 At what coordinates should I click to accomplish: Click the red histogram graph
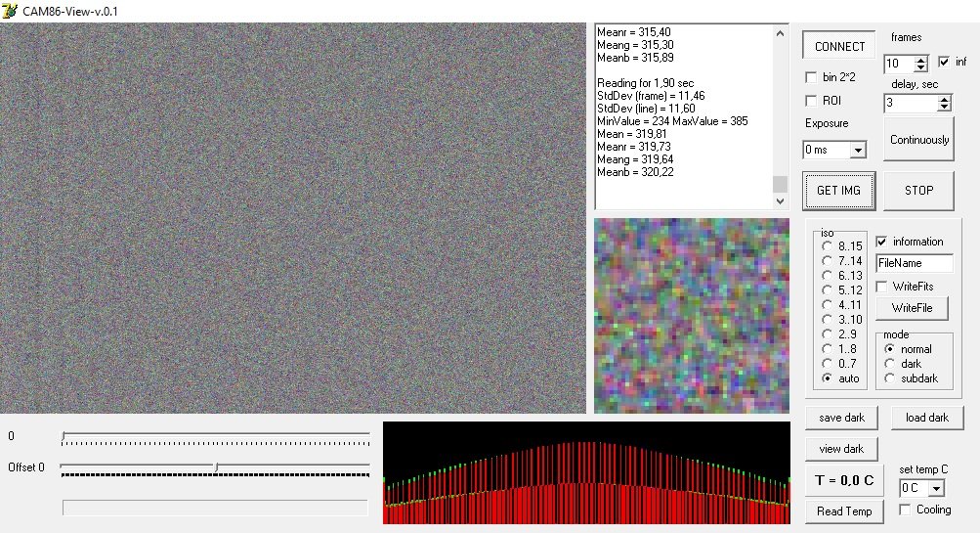[x=586, y=472]
